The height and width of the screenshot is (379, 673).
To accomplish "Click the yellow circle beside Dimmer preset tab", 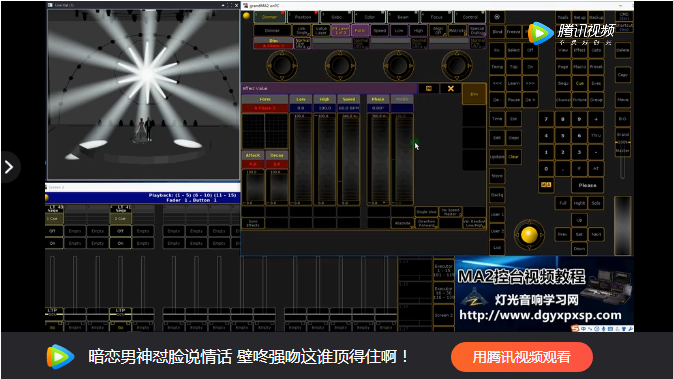I will pos(246,16).
